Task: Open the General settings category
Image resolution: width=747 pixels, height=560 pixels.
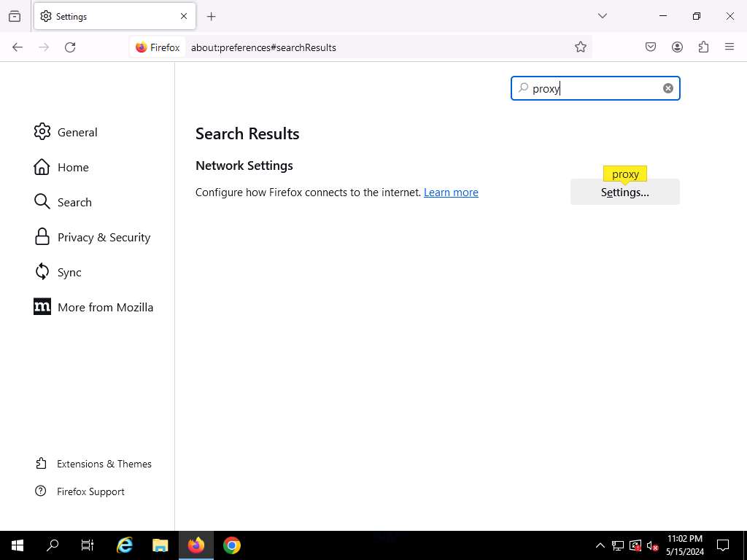Action: coord(77,132)
